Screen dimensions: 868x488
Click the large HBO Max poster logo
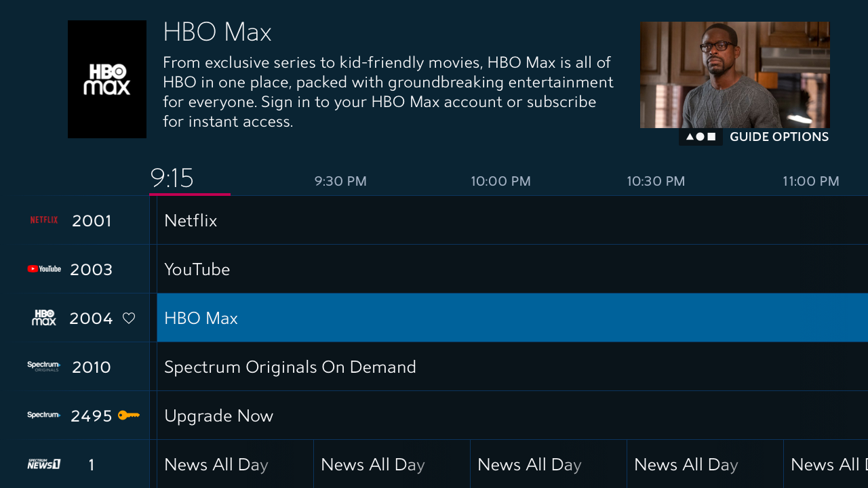(107, 79)
